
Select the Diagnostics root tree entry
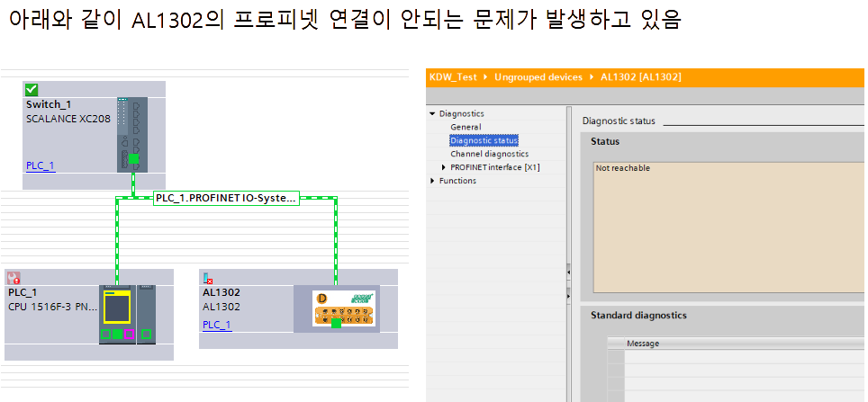462,114
